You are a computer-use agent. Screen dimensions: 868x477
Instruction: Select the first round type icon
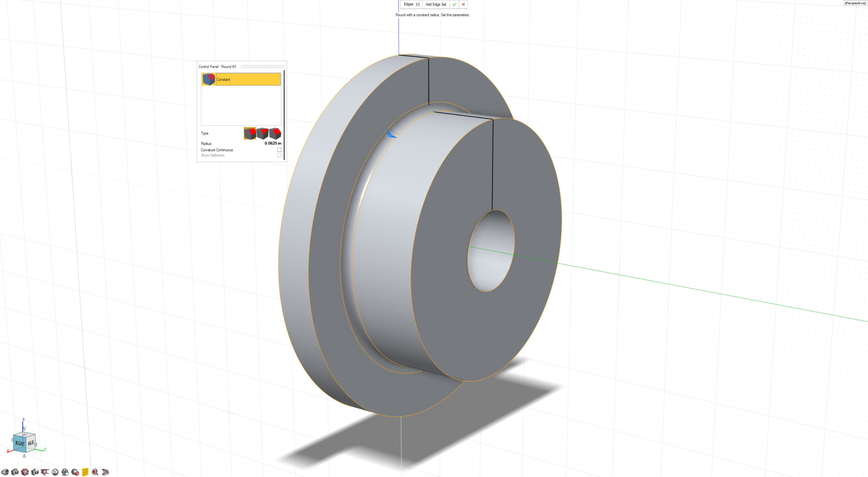click(250, 133)
